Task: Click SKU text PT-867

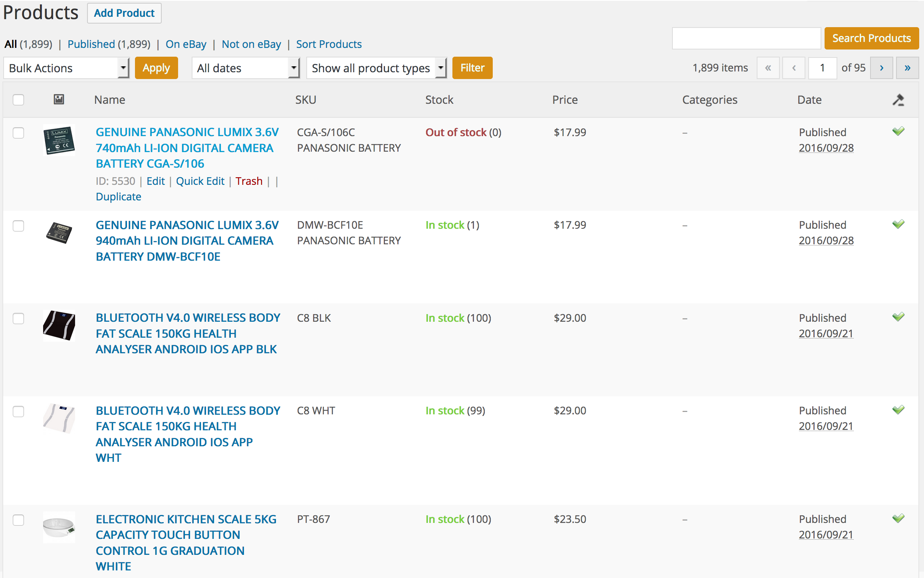Action: click(313, 519)
